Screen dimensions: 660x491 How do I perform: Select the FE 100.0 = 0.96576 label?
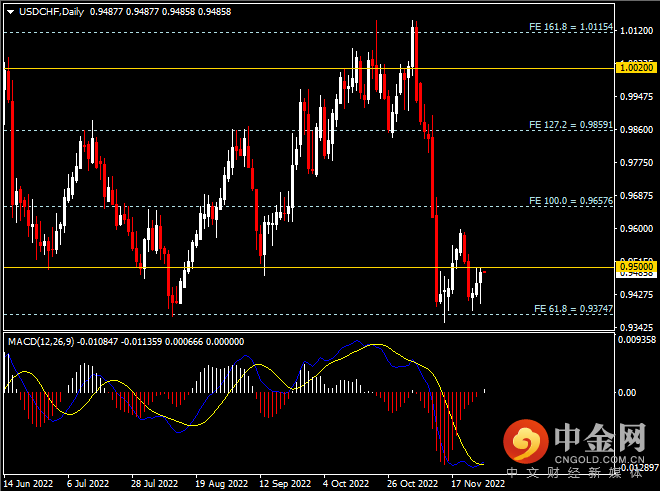[568, 201]
